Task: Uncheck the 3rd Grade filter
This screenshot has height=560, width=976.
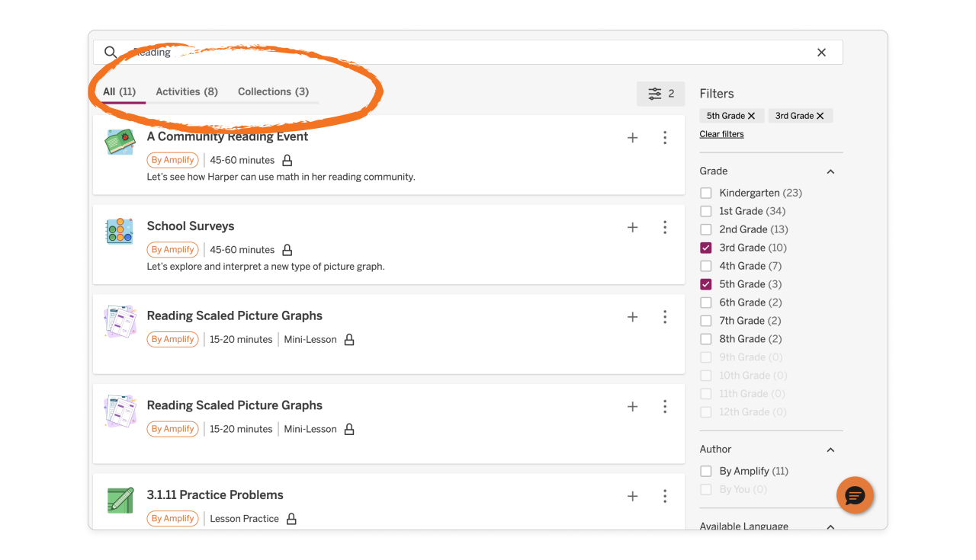Action: tap(706, 248)
